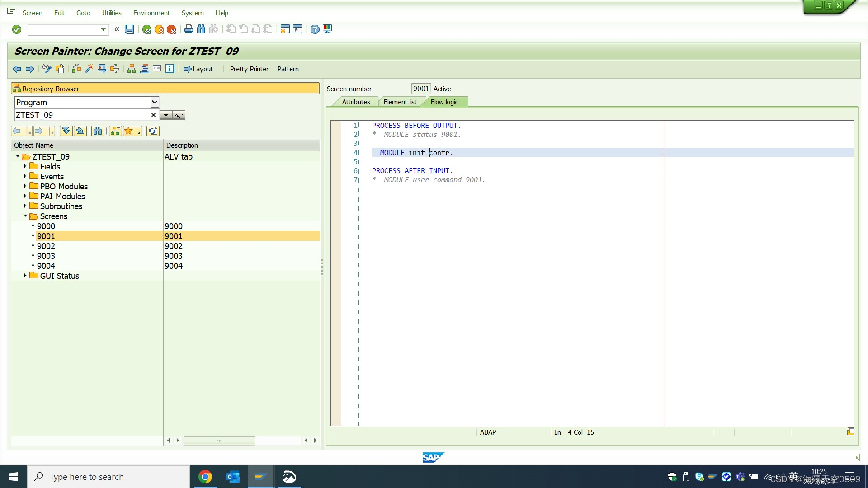Open Find using the binoculars toolbar icon
This screenshot has height=488, width=868.
[x=201, y=29]
